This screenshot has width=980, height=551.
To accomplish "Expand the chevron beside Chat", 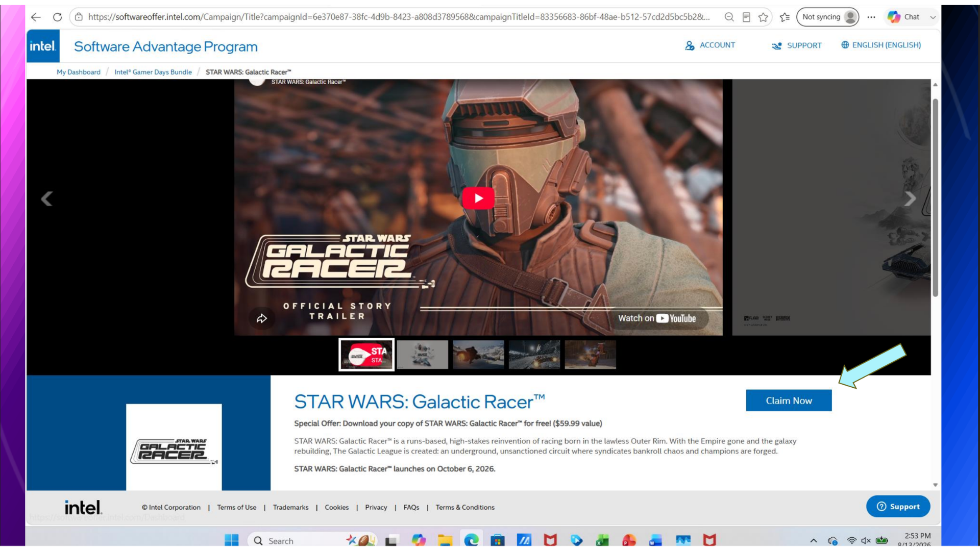I will click(933, 17).
